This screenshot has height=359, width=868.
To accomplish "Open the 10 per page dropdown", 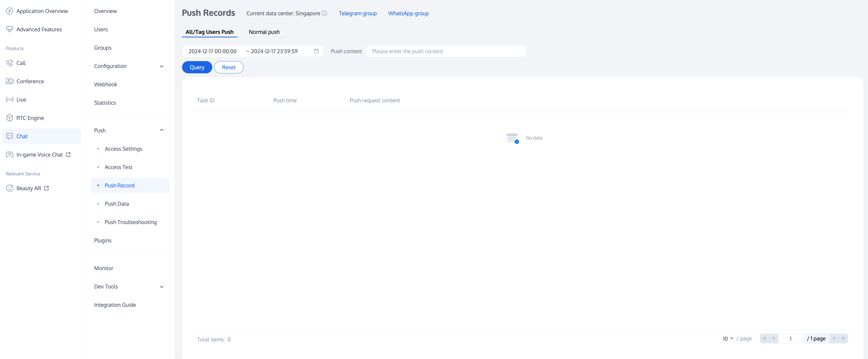I will click(727, 338).
